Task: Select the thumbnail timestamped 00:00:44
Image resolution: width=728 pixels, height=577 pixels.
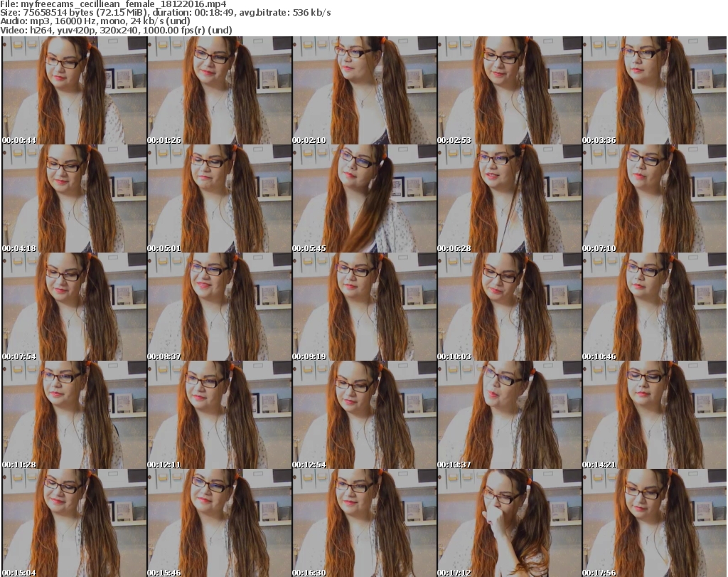Action: click(x=74, y=90)
